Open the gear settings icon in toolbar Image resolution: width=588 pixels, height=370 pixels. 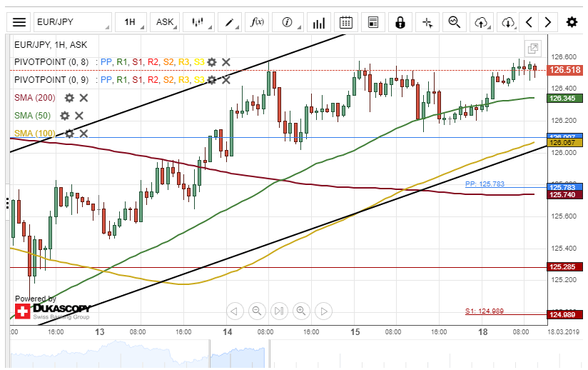pos(572,22)
